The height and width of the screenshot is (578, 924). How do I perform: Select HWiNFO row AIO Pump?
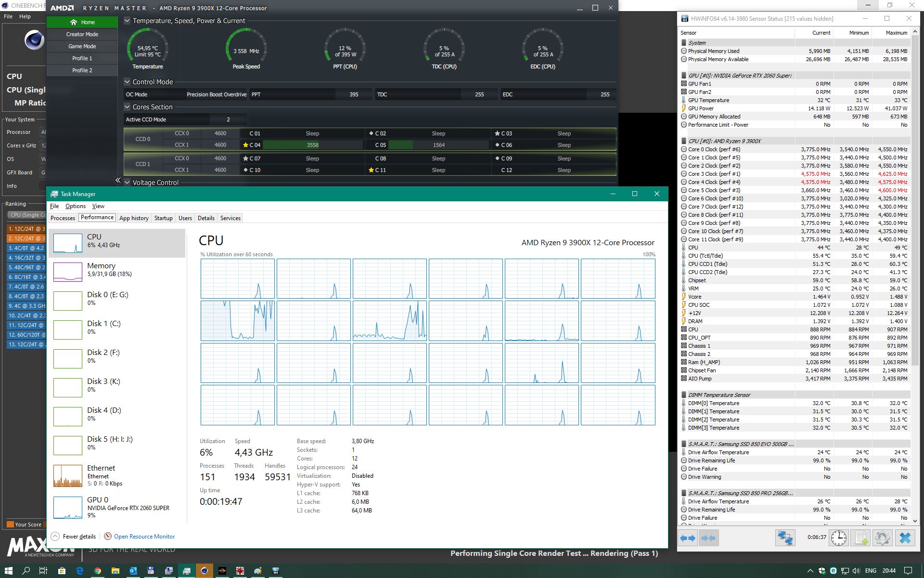(x=795, y=379)
